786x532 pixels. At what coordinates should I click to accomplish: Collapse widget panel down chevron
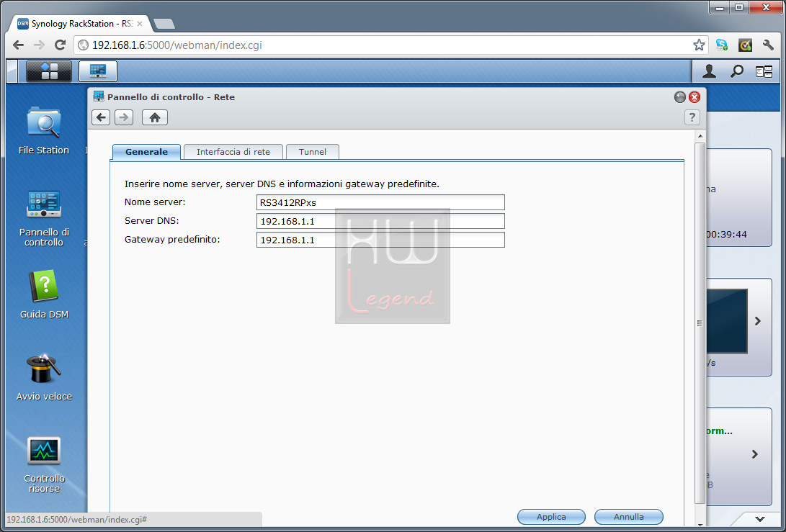coord(761,519)
